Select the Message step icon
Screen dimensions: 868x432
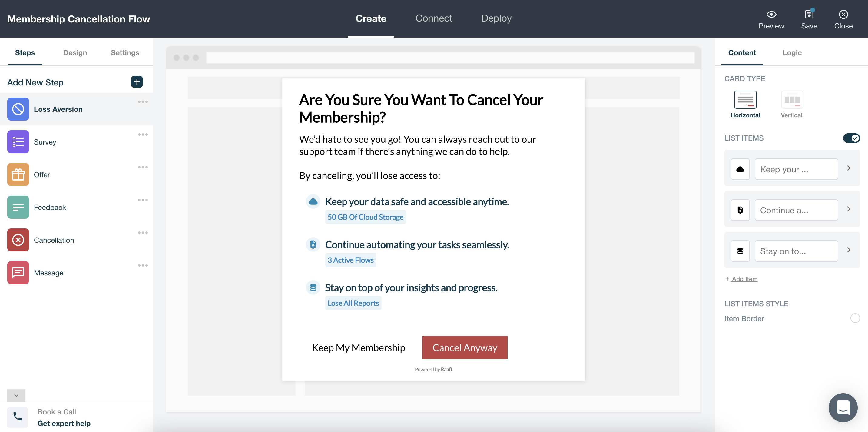(18, 272)
